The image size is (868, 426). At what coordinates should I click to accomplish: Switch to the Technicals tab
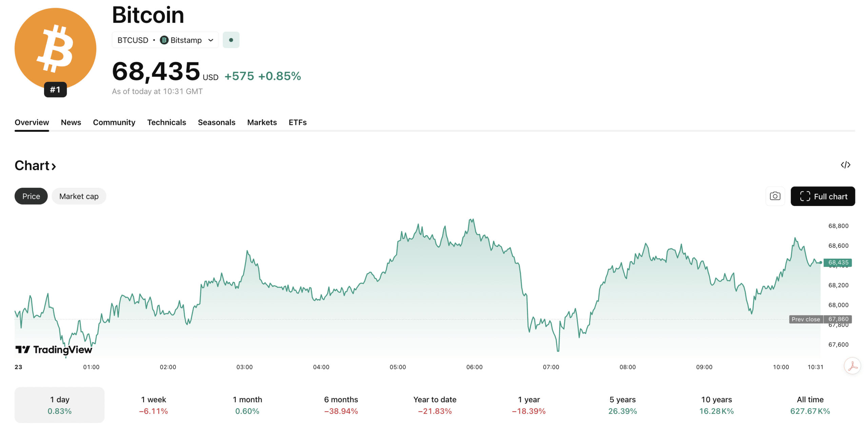(166, 122)
